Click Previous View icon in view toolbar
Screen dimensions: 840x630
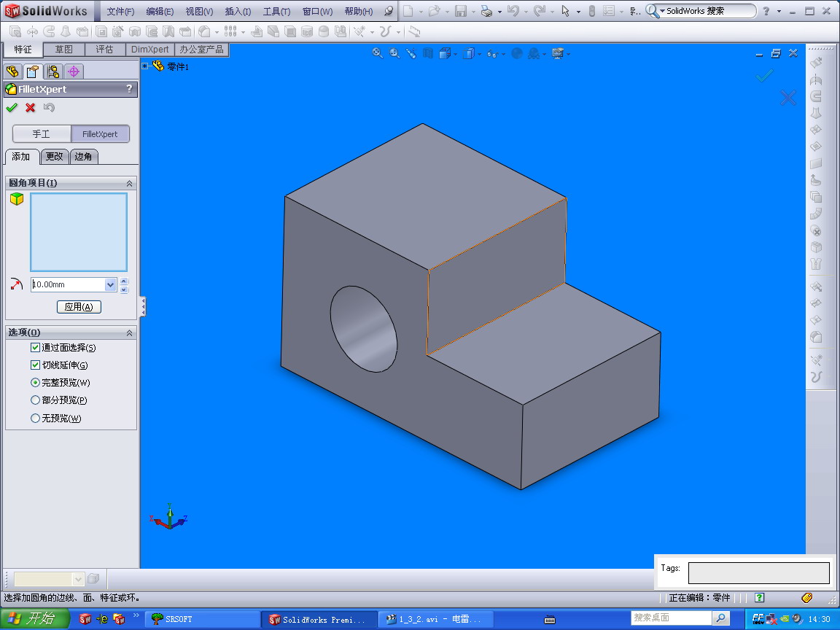[411, 53]
